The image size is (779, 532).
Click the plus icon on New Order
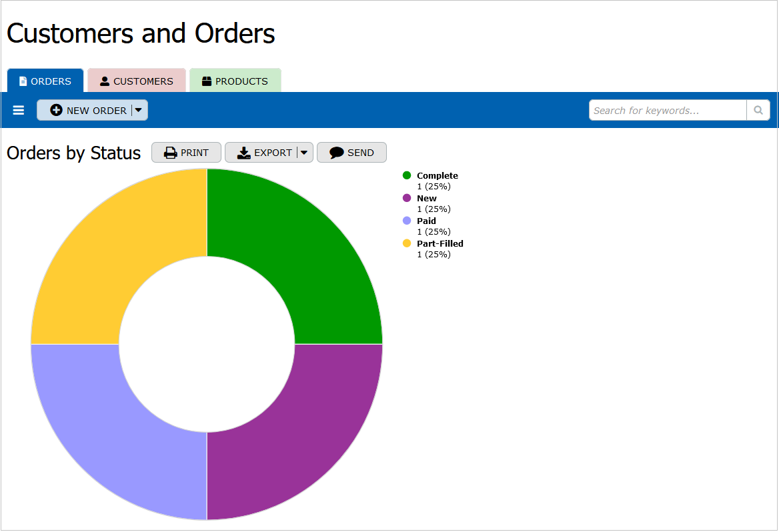[x=57, y=111]
